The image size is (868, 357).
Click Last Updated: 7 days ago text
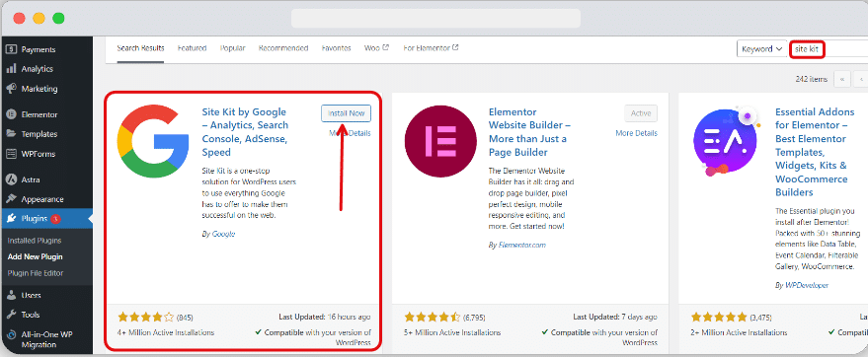[x=615, y=318]
